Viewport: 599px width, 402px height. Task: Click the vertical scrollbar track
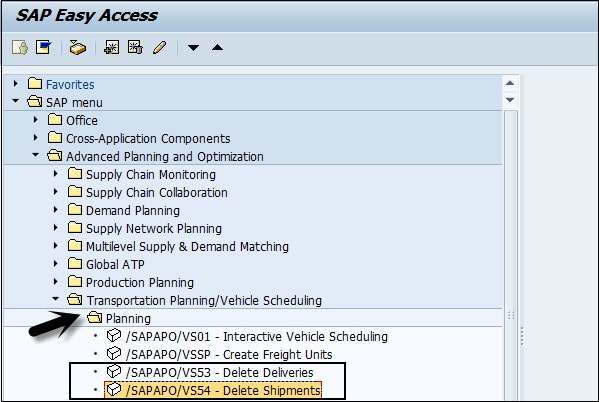tap(510, 255)
